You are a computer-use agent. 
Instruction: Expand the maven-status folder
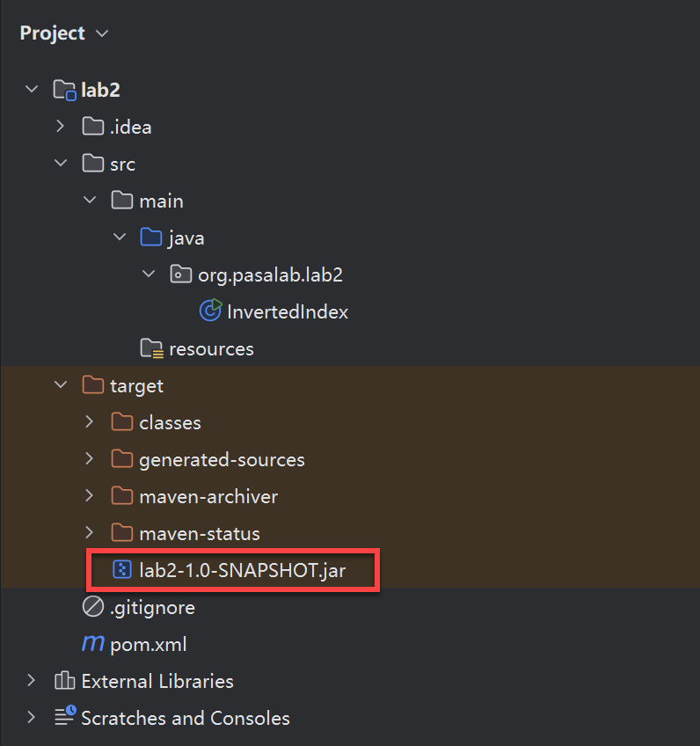click(x=90, y=532)
